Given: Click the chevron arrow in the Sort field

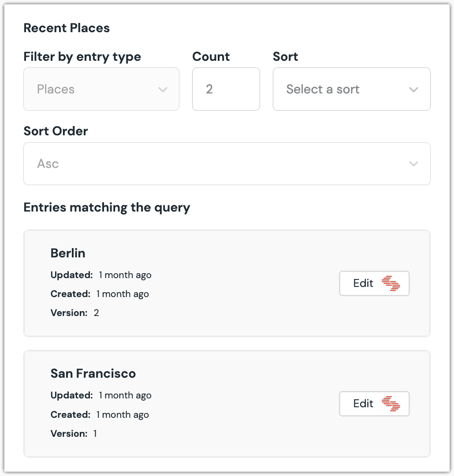Looking at the screenshot, I should coord(413,89).
